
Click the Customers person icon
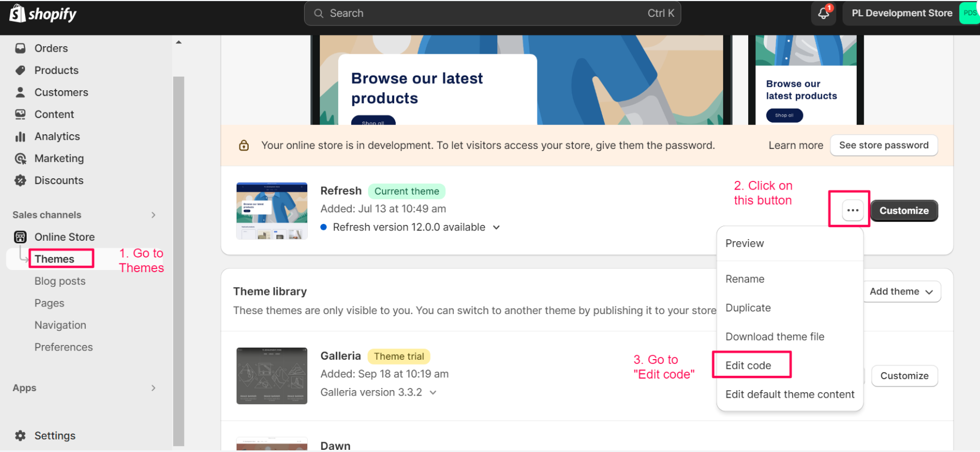21,92
